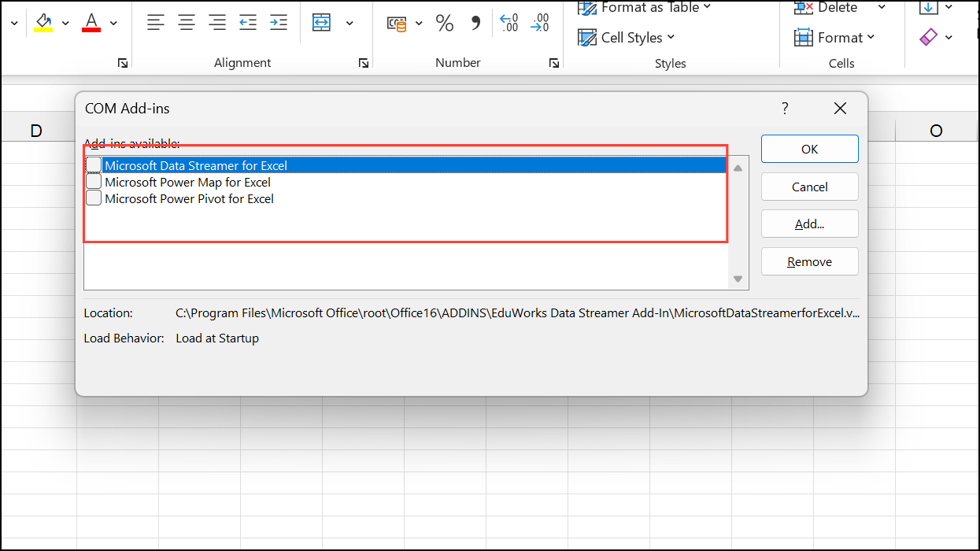Enable Microsoft Data Streamer for Excel checkbox
Image resolution: width=980 pixels, height=551 pixels.
coord(94,165)
